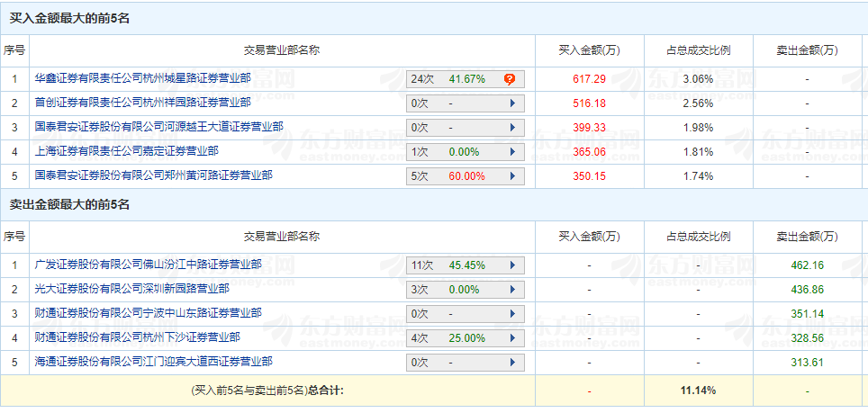Click the 25.00% success rate value
Image resolution: width=868 pixels, height=413 pixels.
click(x=466, y=337)
